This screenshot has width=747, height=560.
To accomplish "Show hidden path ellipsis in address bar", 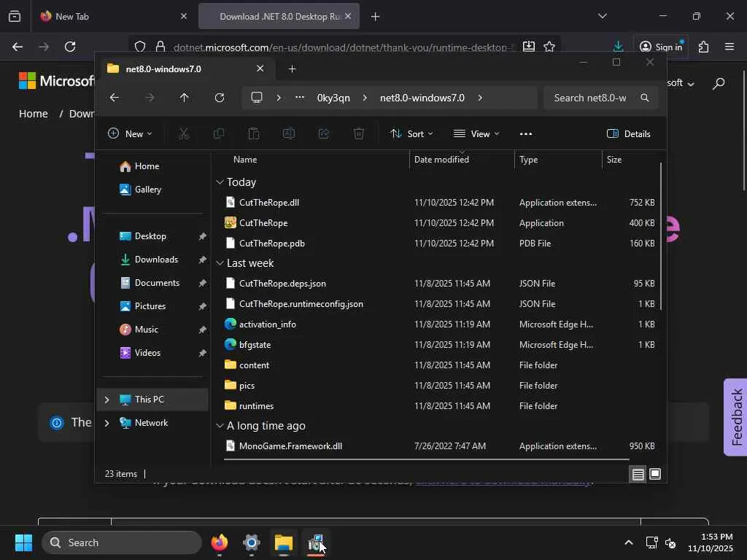I will pos(299,98).
